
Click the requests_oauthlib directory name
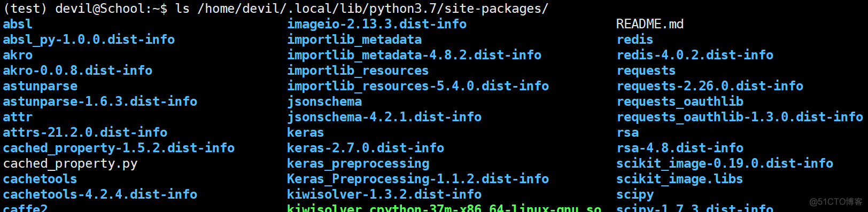pyautogui.click(x=680, y=101)
